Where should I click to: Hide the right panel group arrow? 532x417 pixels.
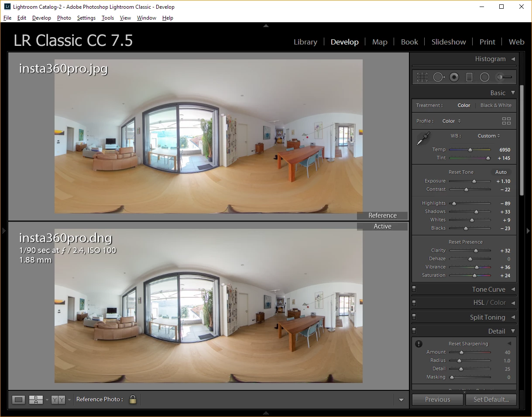pos(528,231)
